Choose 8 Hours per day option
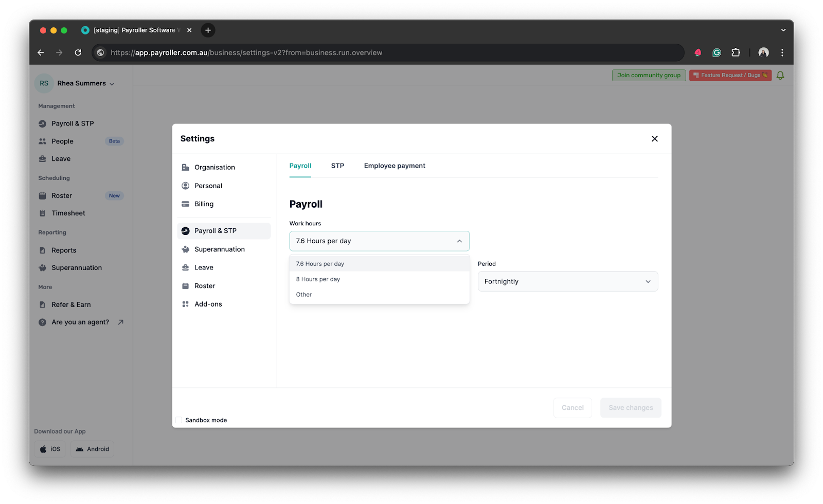The width and height of the screenshot is (823, 504). tap(318, 279)
